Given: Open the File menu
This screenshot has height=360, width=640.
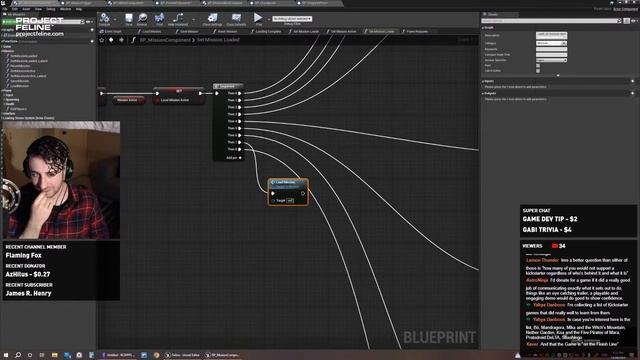Looking at the screenshot, I should pyautogui.click(x=4, y=9).
